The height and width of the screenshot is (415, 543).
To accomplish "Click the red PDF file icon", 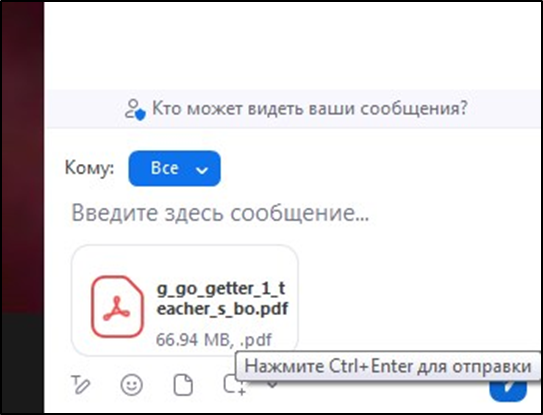I will point(117,307).
